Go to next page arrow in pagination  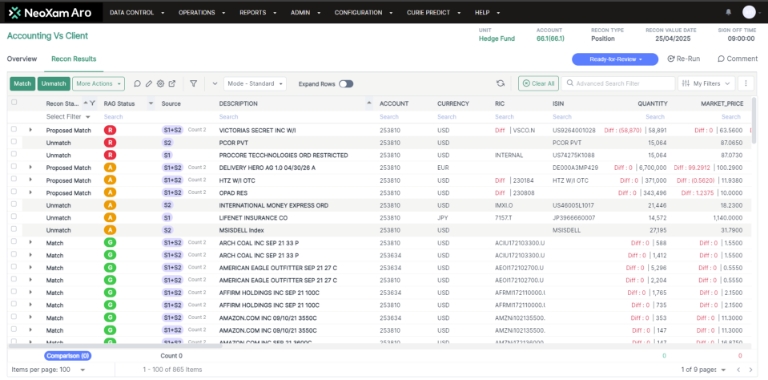coord(750,370)
